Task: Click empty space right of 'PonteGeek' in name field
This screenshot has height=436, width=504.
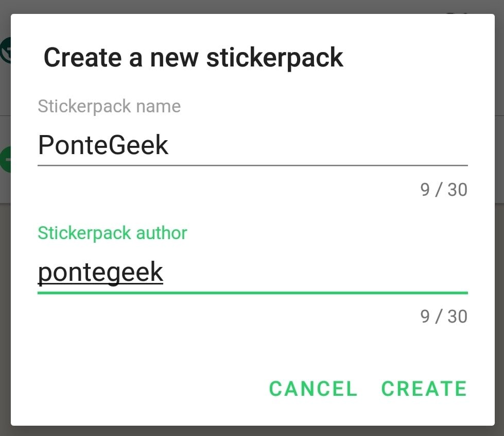Action: pos(318,145)
